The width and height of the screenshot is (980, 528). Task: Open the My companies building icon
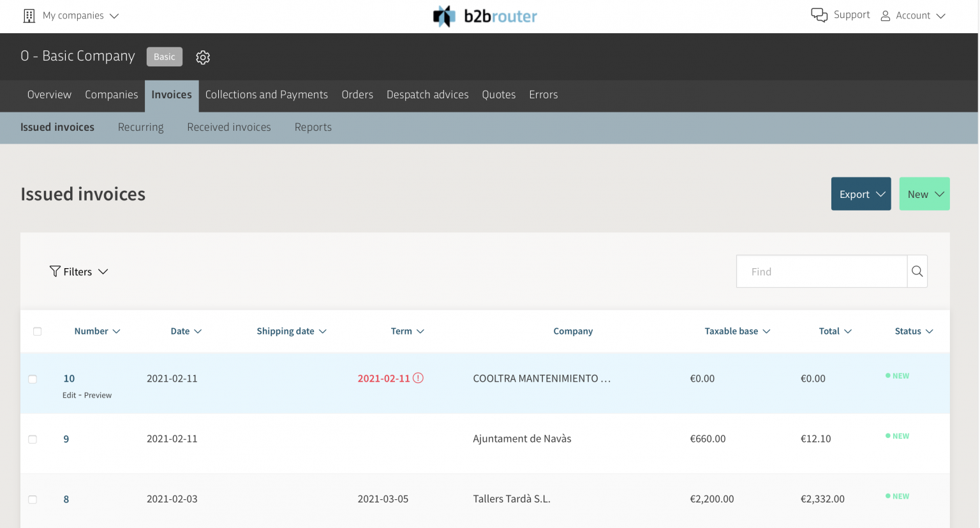tap(28, 15)
